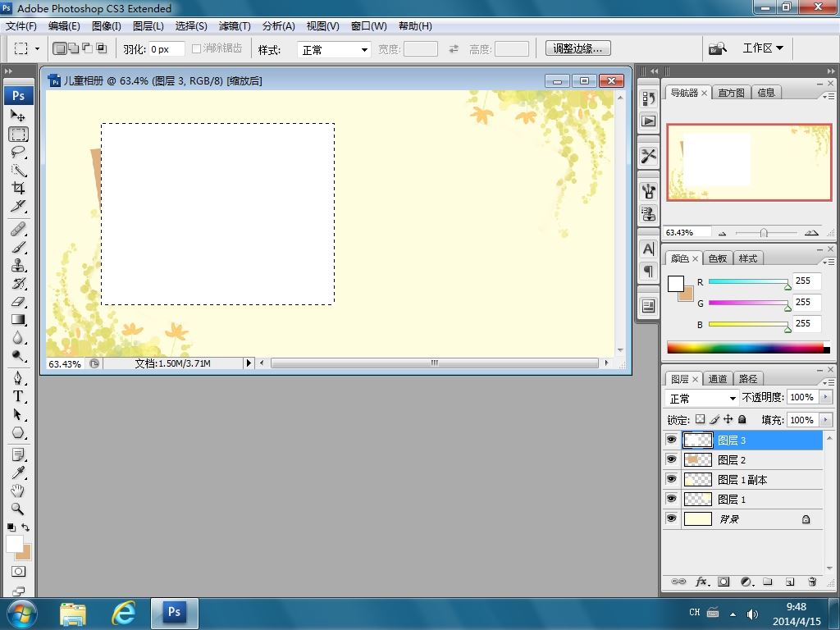Select the Gradient tool
The width and height of the screenshot is (840, 630).
[x=18, y=320]
